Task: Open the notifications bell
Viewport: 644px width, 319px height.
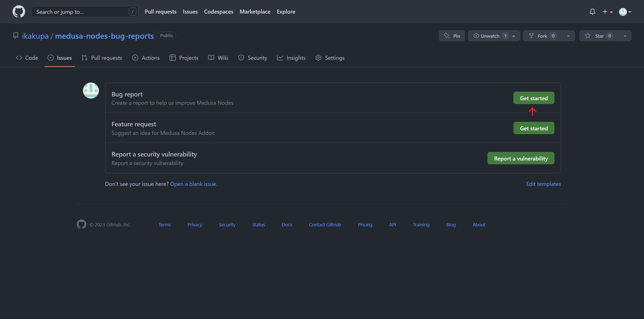Action: [593, 12]
